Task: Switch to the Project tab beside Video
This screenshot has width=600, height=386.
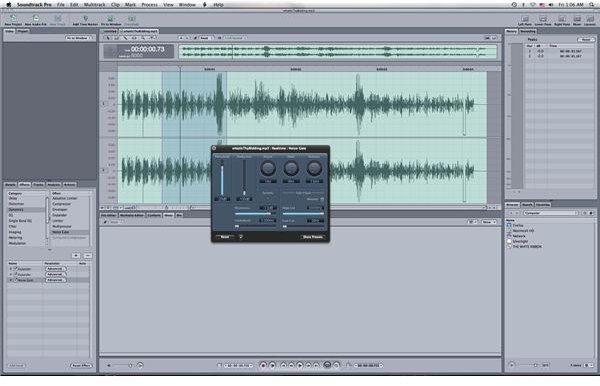Action: (x=23, y=31)
